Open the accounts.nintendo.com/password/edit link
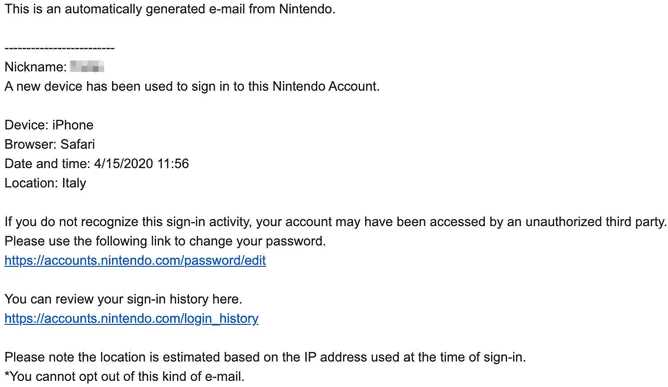 tap(135, 260)
